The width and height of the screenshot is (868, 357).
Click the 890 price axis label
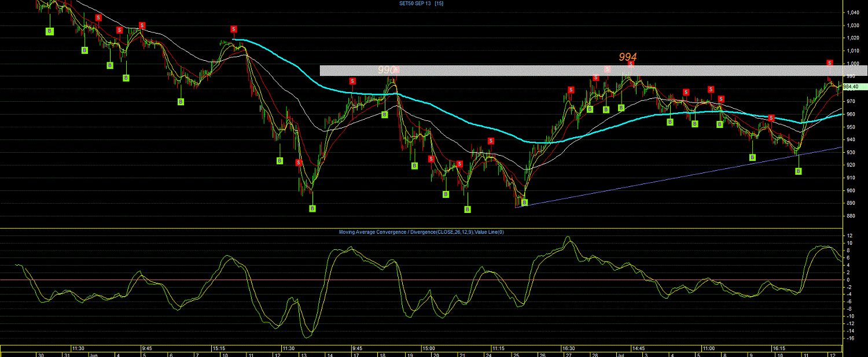pos(851,203)
